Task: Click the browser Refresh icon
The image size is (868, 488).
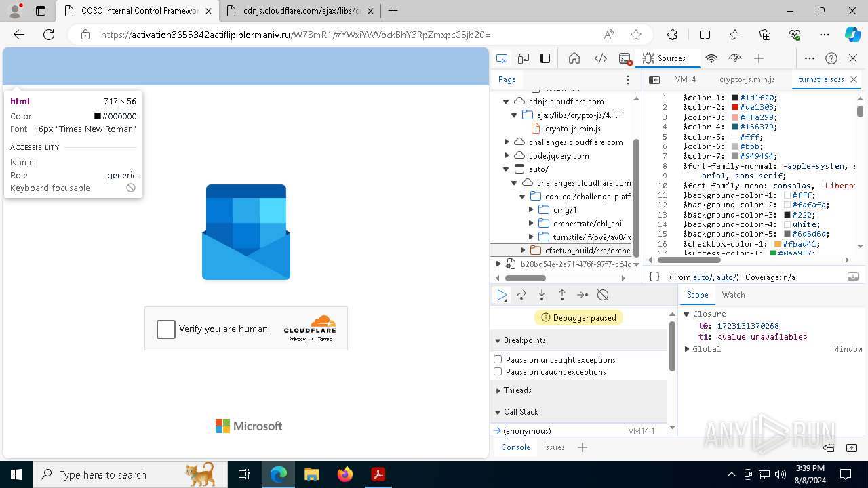Action: (x=49, y=35)
